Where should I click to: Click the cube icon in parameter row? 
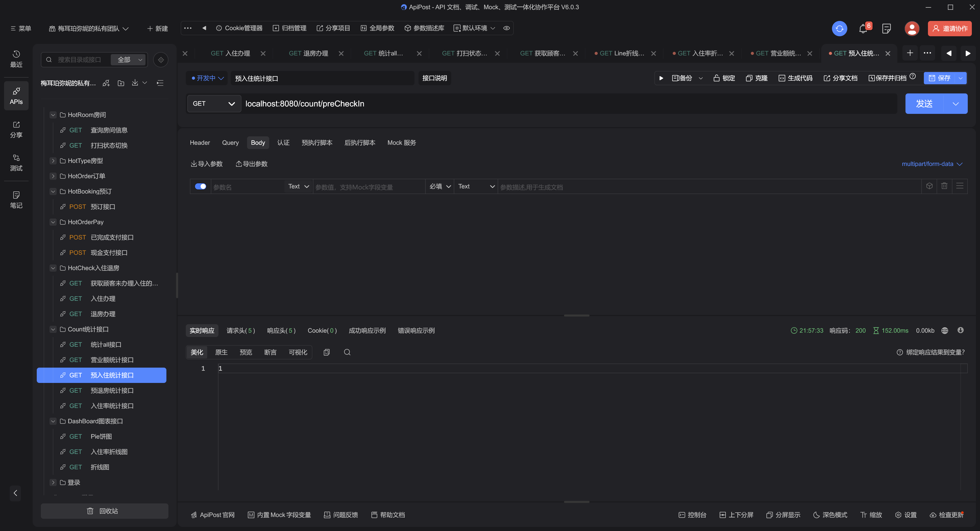coord(929,186)
